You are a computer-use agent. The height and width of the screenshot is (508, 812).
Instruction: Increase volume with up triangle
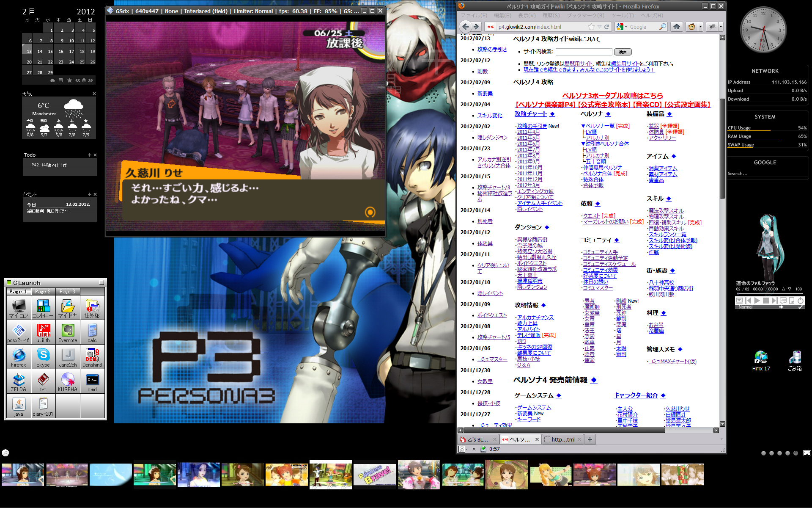pos(784,289)
